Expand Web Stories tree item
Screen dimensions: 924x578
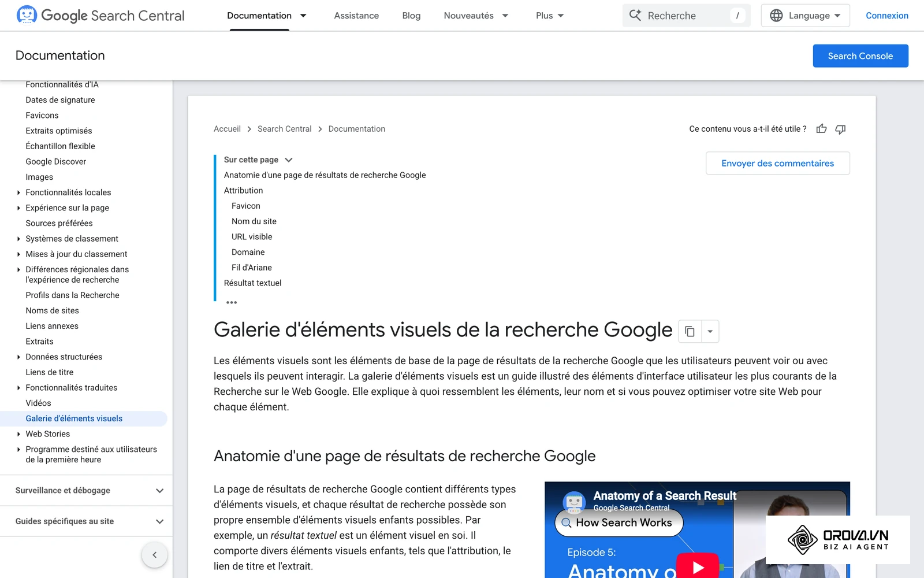point(18,434)
